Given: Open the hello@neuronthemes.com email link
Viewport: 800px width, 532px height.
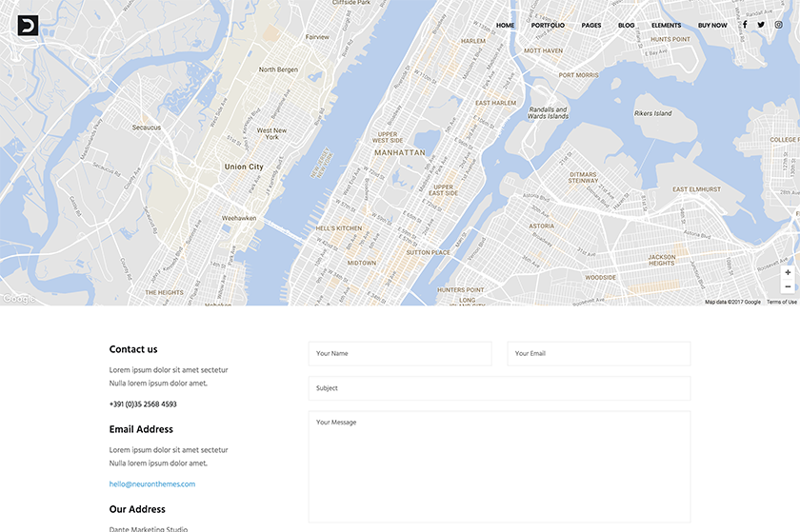Looking at the screenshot, I should [152, 484].
